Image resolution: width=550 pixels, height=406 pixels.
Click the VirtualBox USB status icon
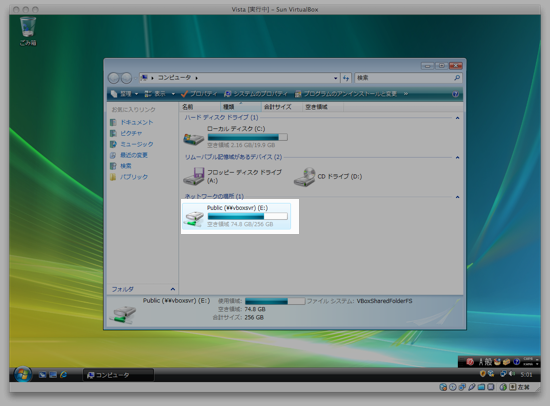coord(472,387)
